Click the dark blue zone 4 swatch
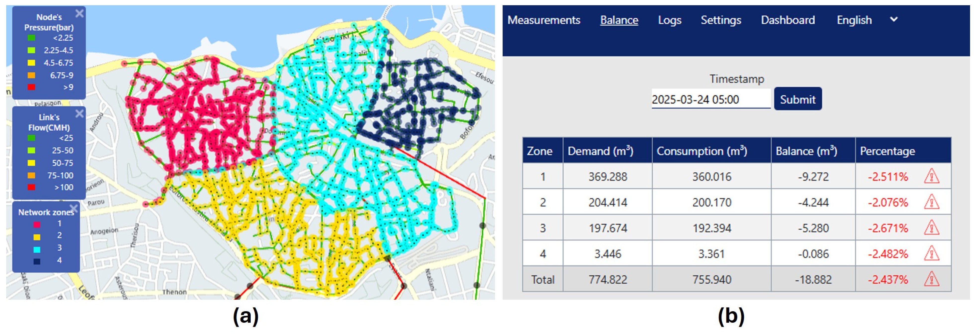 pos(37,261)
